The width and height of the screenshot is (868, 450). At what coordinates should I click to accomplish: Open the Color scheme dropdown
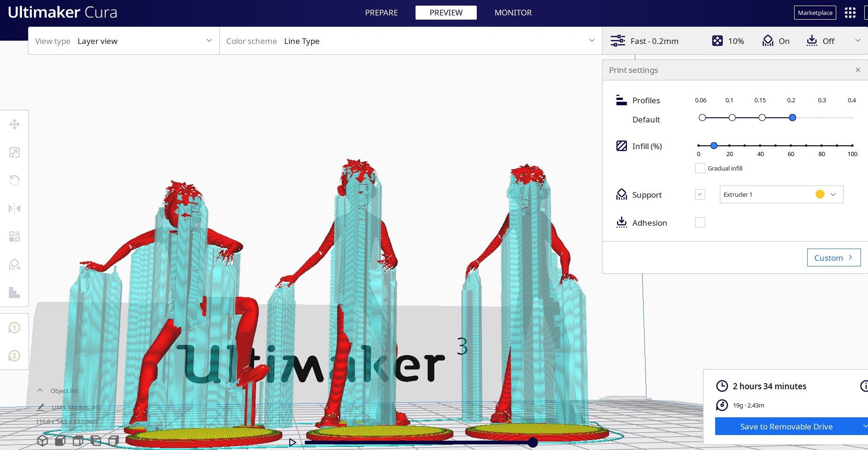pos(410,41)
